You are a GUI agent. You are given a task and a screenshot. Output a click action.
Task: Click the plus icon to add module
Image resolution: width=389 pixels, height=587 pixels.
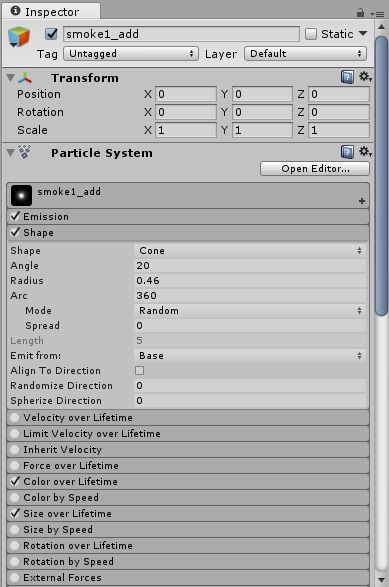[x=362, y=201]
